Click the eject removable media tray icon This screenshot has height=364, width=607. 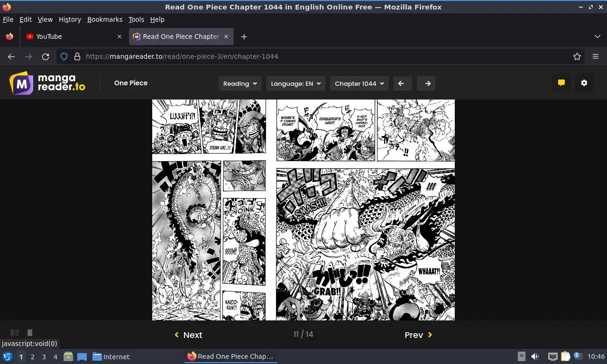coord(521,356)
